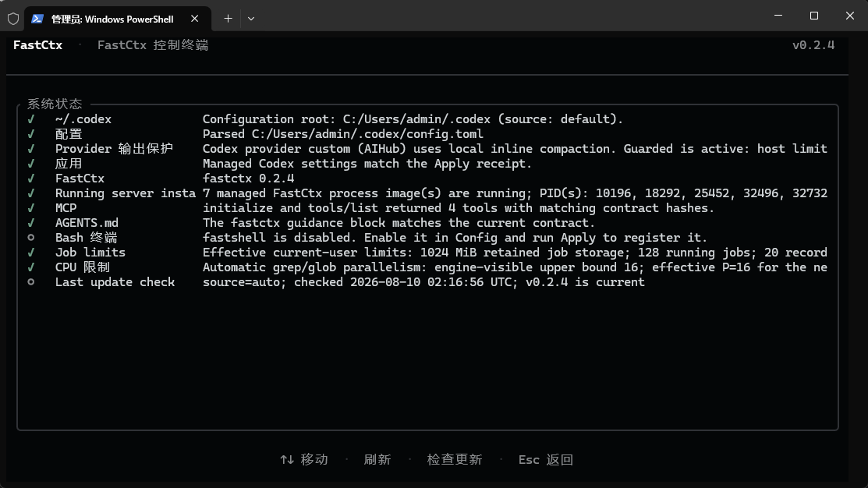Maximize the terminal window
This screenshot has width=868, height=488.
click(813, 16)
